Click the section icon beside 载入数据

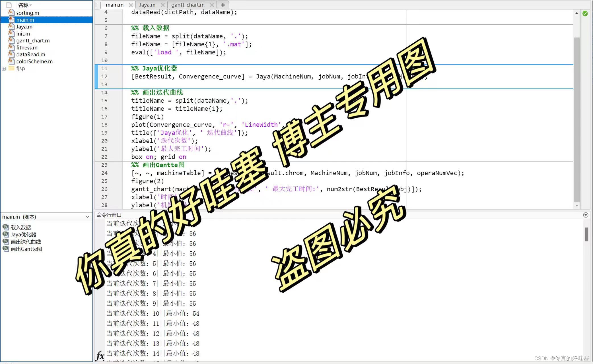pyautogui.click(x=6, y=227)
